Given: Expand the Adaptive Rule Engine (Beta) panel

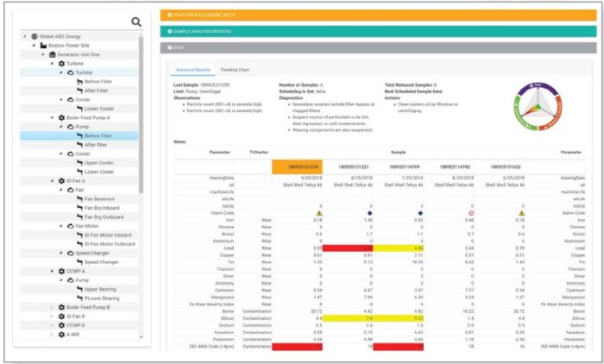Looking at the screenshot, I should 374,16.
